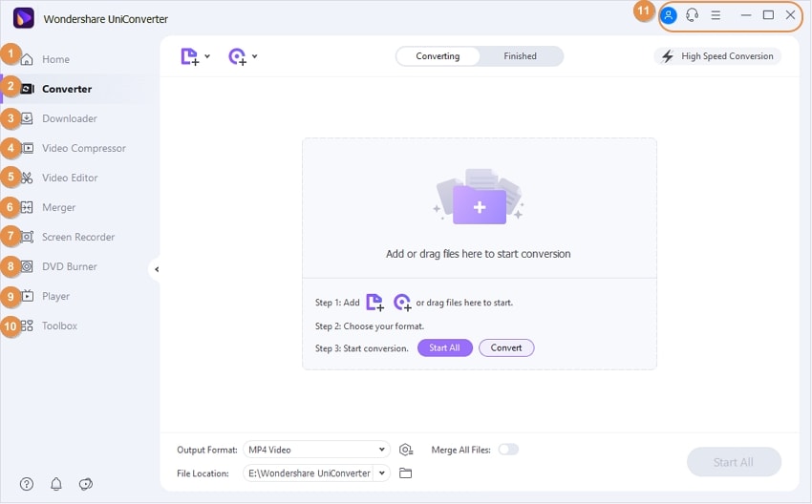
Task: Switch to the Finished tab
Action: (x=520, y=56)
